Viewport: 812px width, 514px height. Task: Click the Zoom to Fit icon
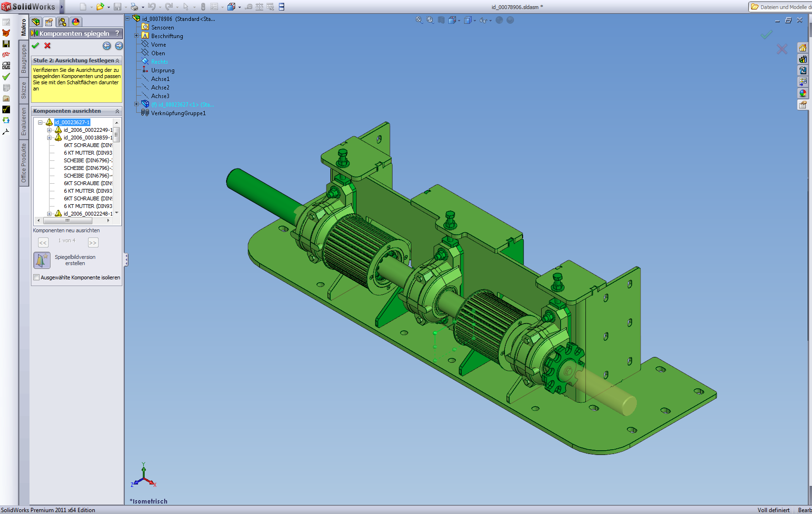coord(419,20)
